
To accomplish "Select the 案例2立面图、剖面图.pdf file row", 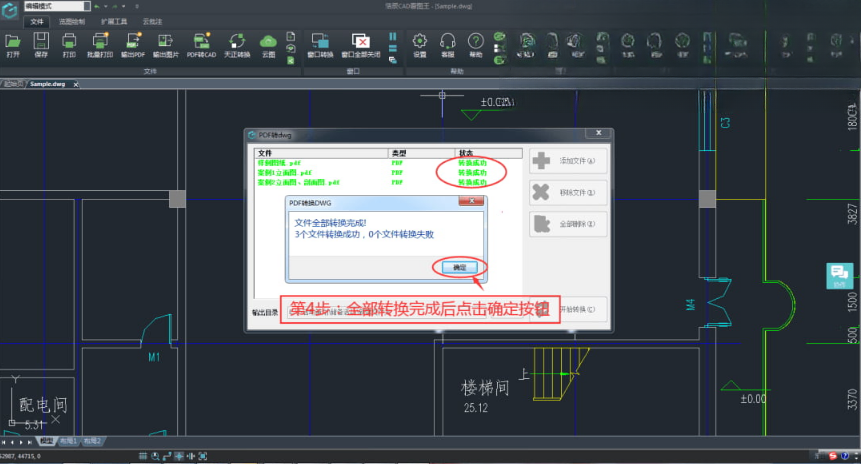I will (388, 182).
